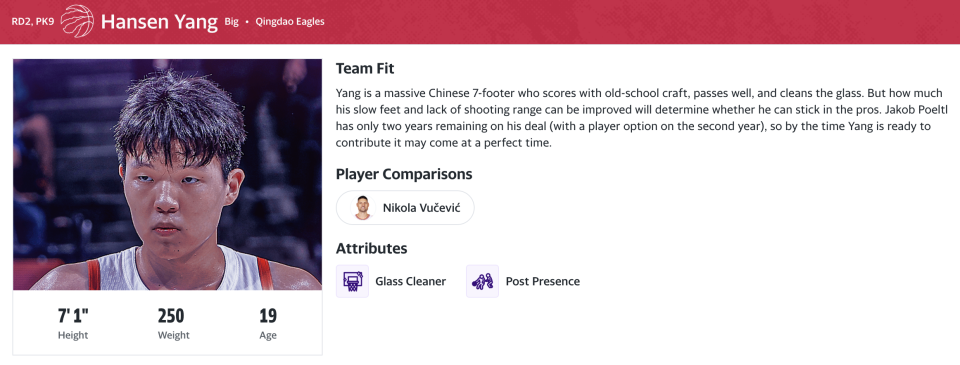Viewport: 960px width, 365px height.
Task: Click the Hansen Yang player name heading
Action: pyautogui.click(x=159, y=22)
